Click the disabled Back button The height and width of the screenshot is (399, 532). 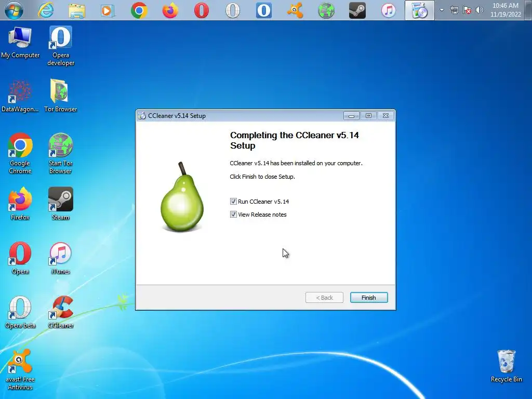click(324, 298)
